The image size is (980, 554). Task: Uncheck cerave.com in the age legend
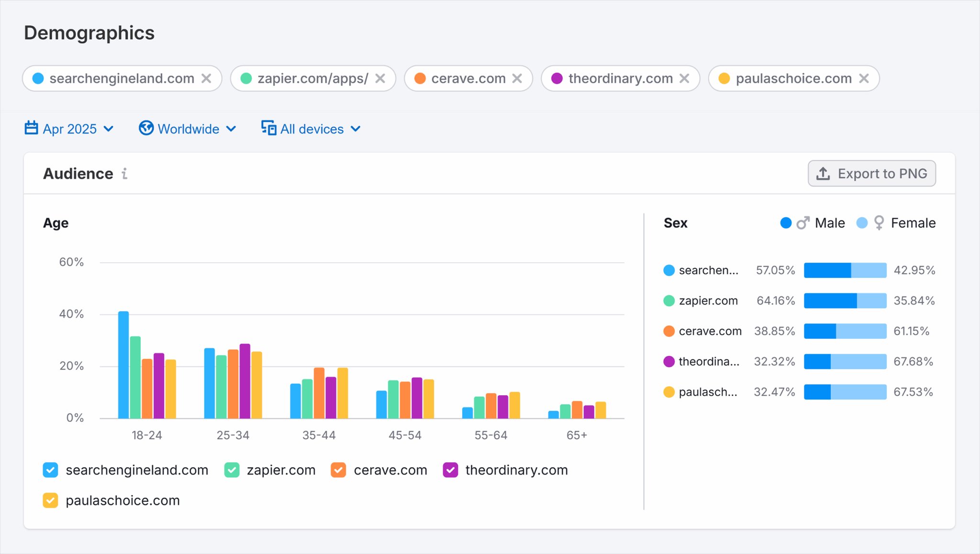338,470
